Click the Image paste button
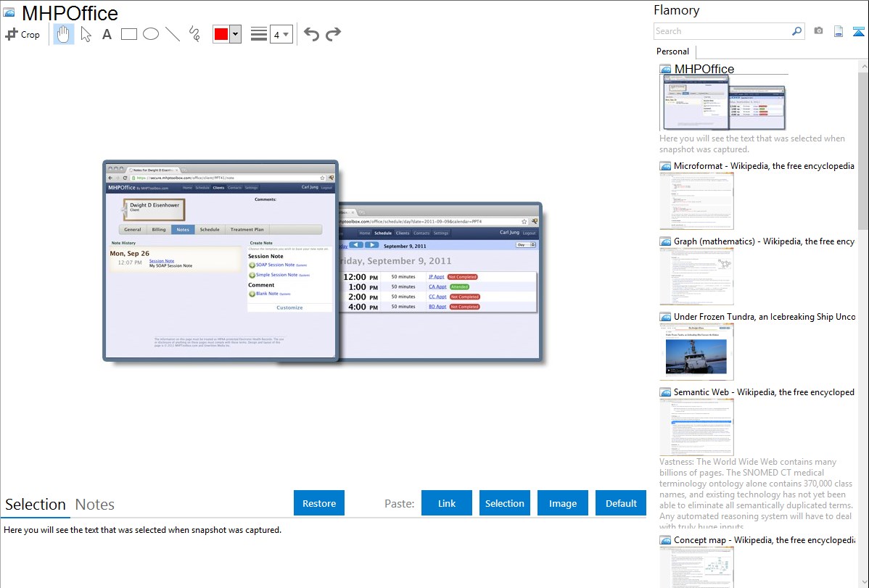 562,503
